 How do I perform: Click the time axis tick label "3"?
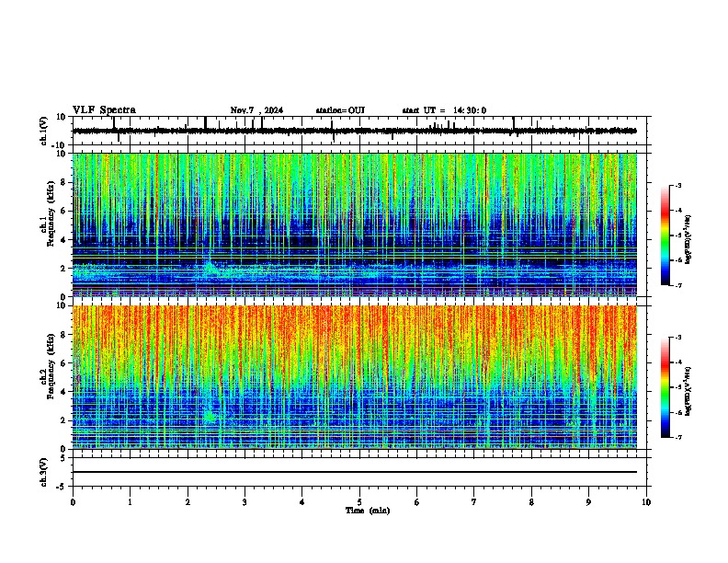[x=245, y=502]
